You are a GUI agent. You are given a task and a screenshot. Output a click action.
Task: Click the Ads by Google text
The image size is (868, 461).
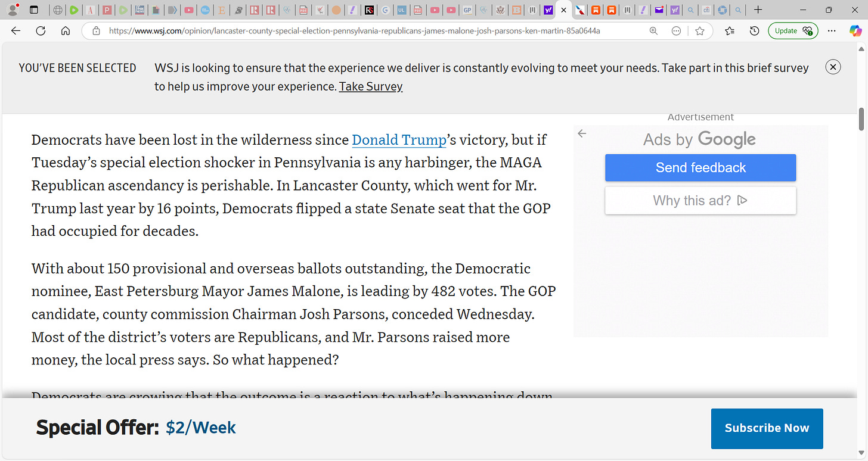(x=699, y=139)
